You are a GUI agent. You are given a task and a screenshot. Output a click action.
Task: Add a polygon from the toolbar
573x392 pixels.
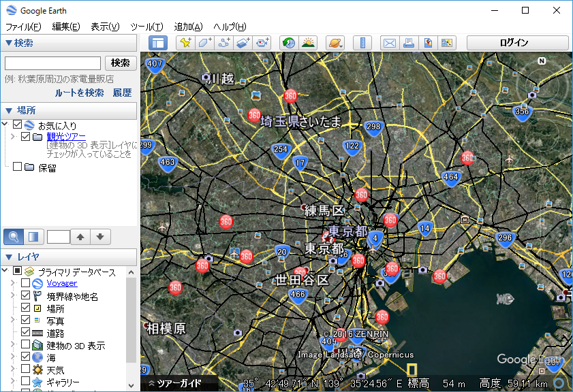204,43
